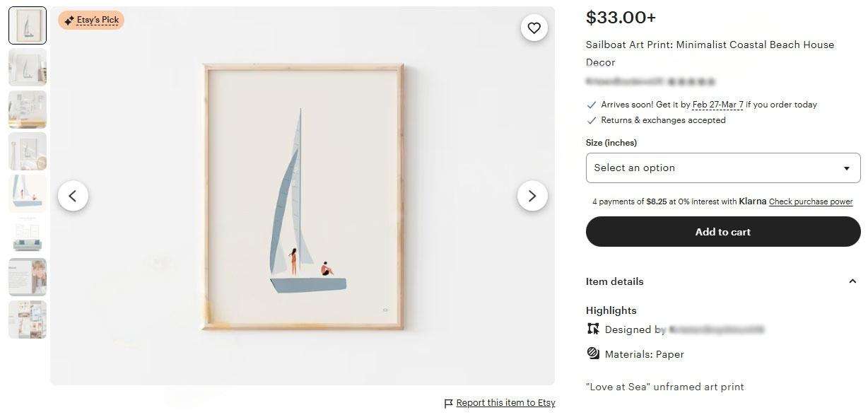868x415 pixels.
Task: Click the dropdown arrow in size selector
Action: (846, 168)
